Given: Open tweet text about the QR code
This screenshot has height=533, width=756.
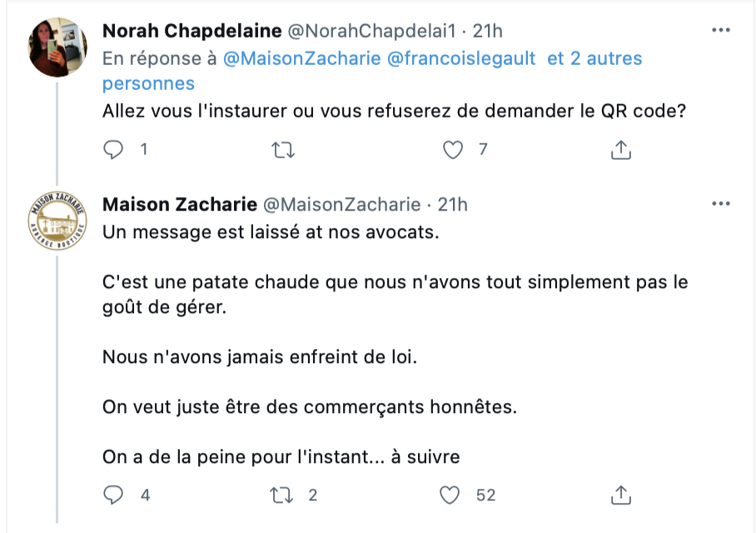Looking at the screenshot, I should click(394, 111).
